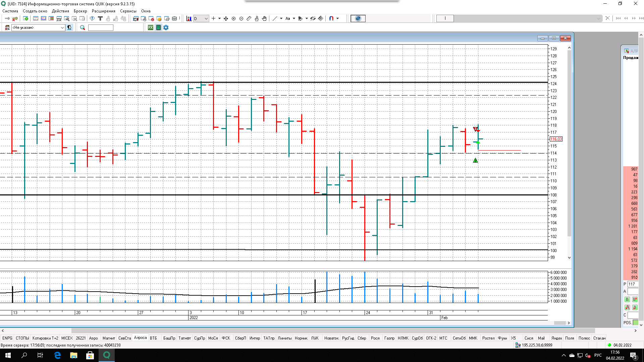
Task: Select the hand pan tool
Action: point(264,18)
